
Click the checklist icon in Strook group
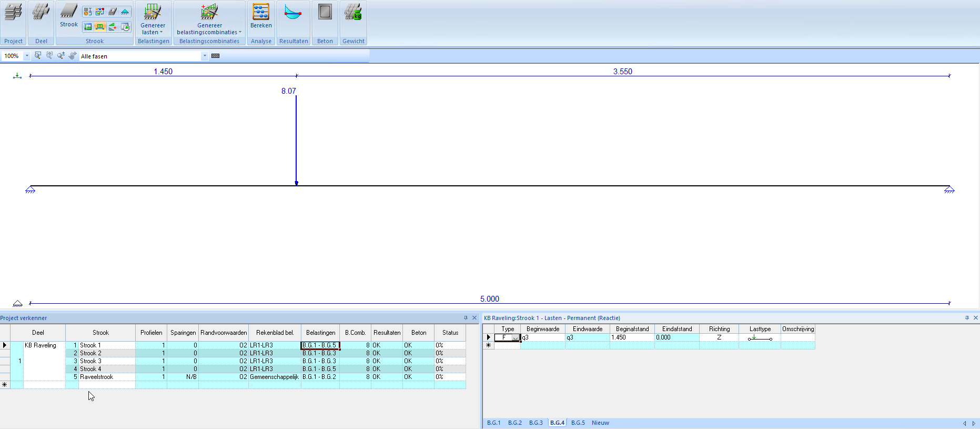click(100, 12)
